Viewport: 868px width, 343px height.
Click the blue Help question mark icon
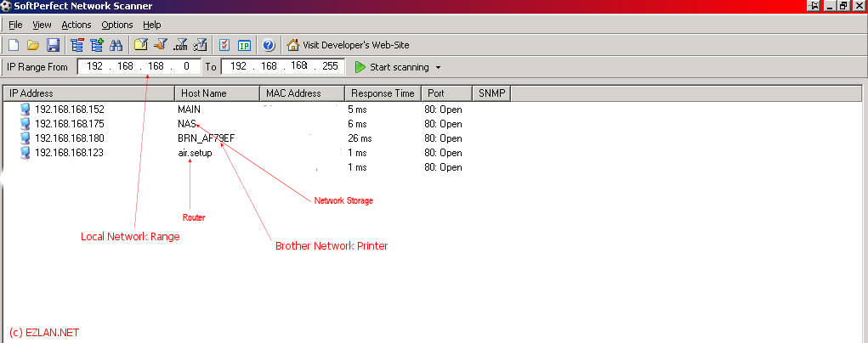[269, 45]
